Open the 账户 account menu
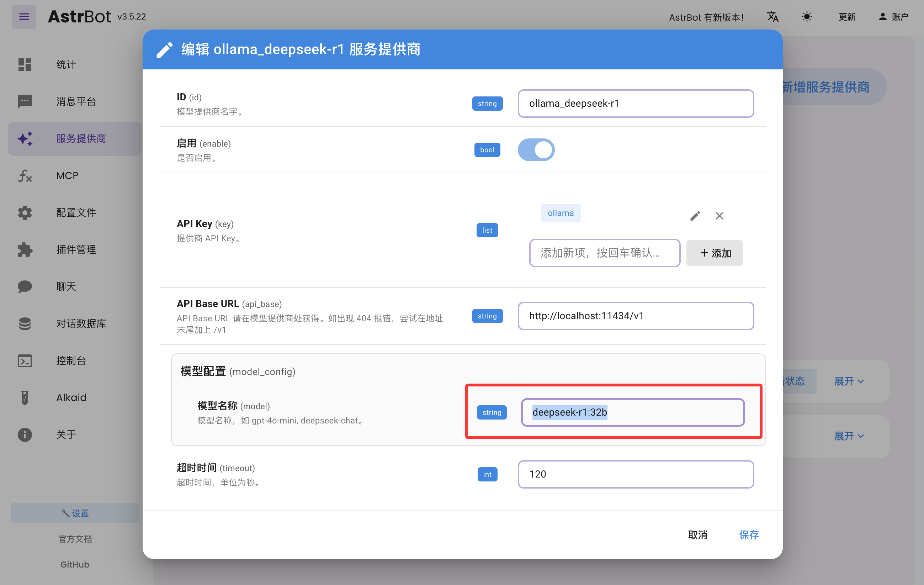This screenshot has width=924, height=585. tap(893, 16)
